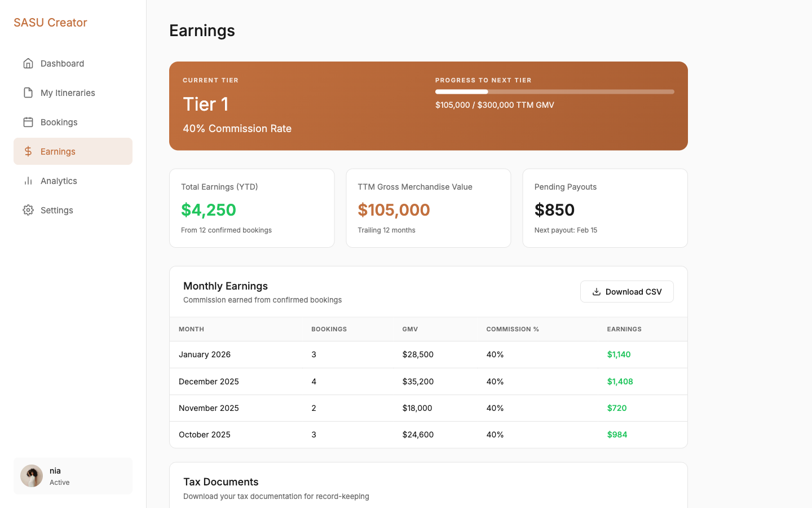
Task: Click the Download CSV button
Action: point(627,291)
